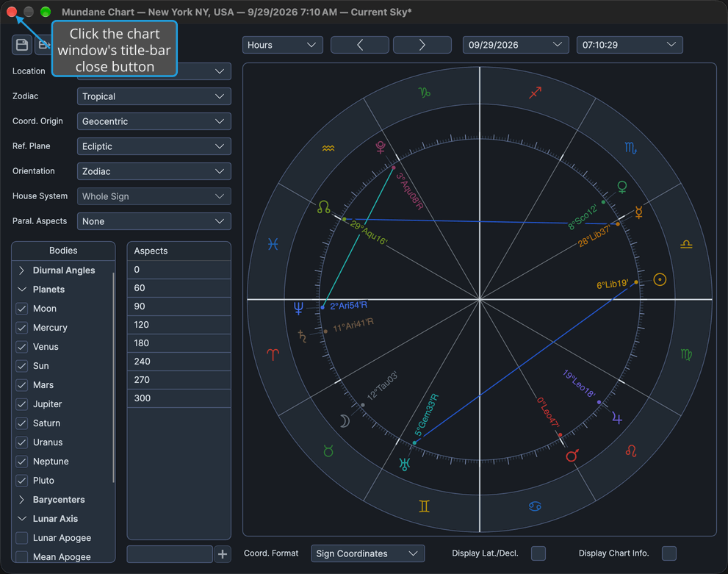
Task: Open the 09/29/2026 date dropdown
Action: (x=516, y=45)
